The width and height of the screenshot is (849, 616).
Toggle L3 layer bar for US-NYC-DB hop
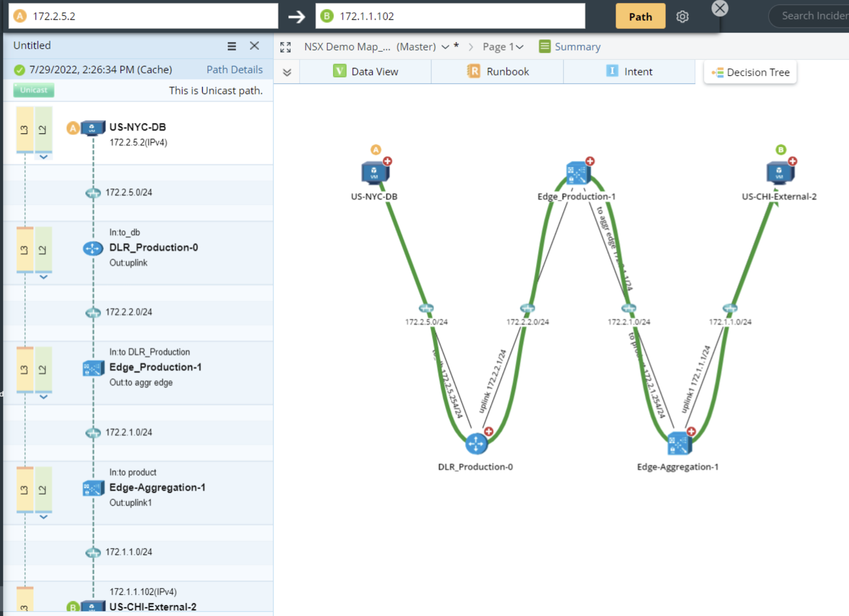pos(24,130)
